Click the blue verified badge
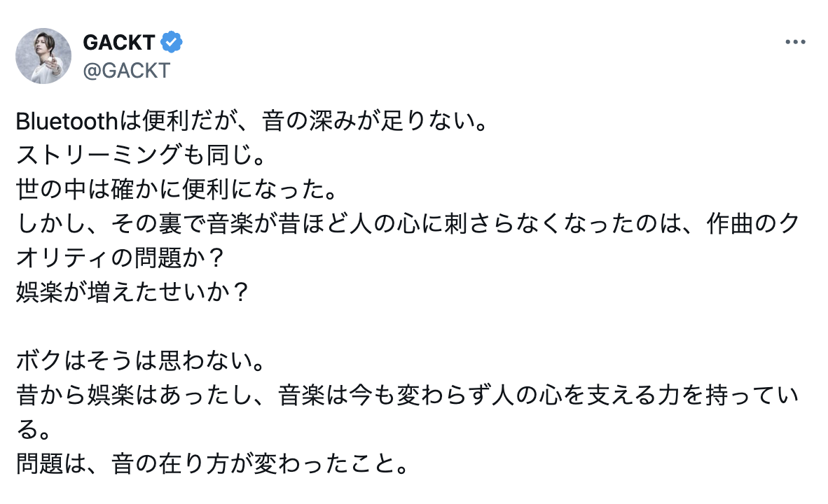The image size is (828, 504). coord(172,42)
